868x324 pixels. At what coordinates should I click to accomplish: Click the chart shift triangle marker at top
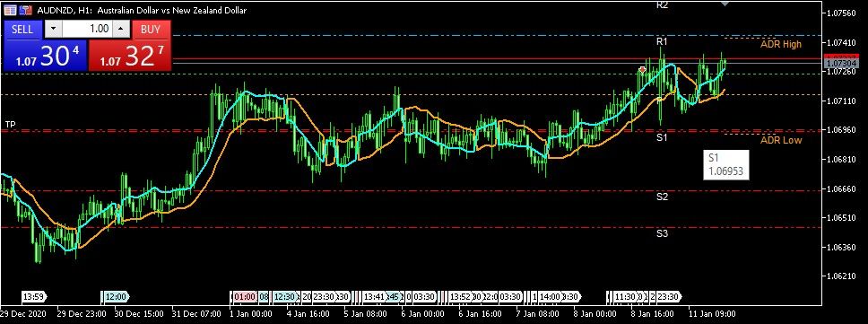(725, 4)
